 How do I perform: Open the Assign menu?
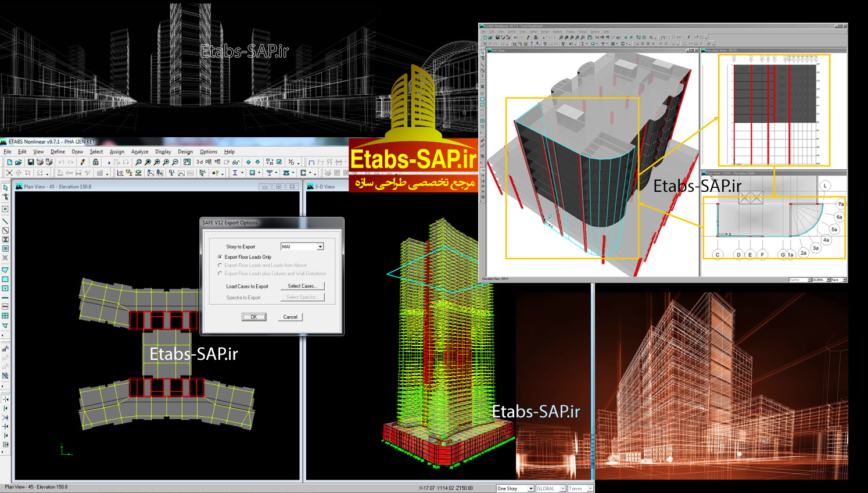coord(117,152)
